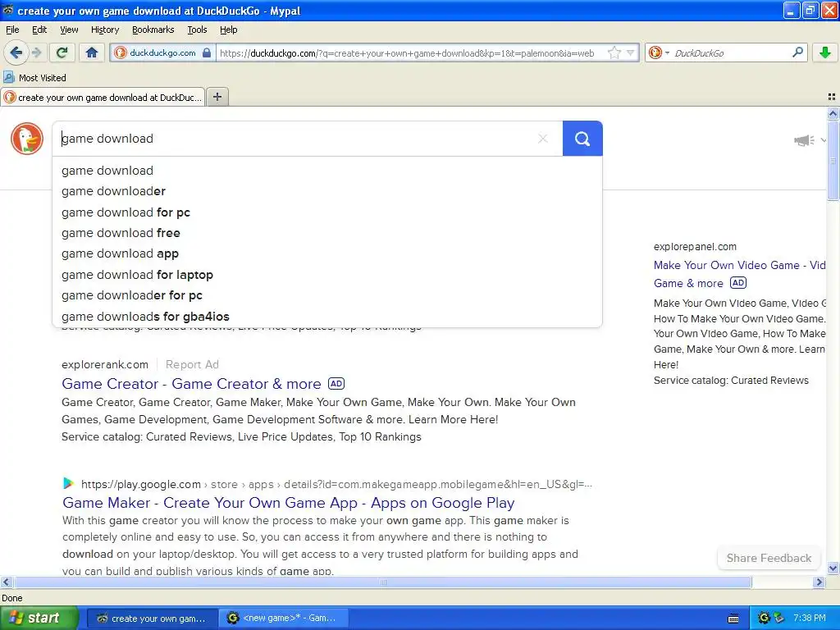This screenshot has height=630, width=840.
Task: Switch to '<new game>* - Gam...' taskbar window
Action: pyautogui.click(x=285, y=619)
